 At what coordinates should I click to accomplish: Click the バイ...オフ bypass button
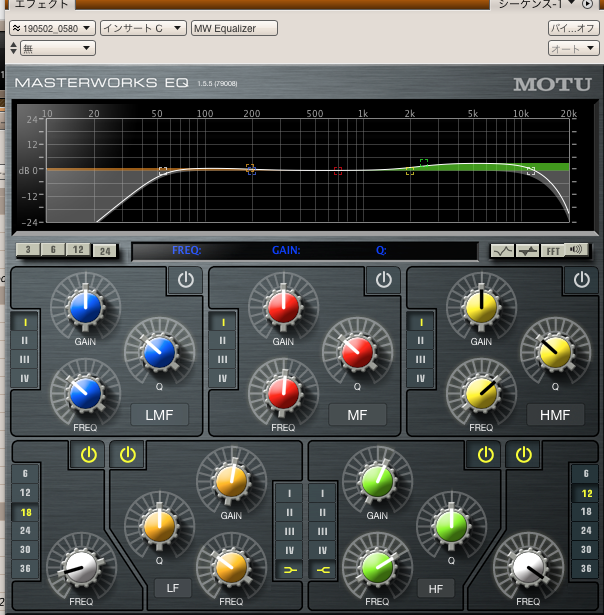573,28
